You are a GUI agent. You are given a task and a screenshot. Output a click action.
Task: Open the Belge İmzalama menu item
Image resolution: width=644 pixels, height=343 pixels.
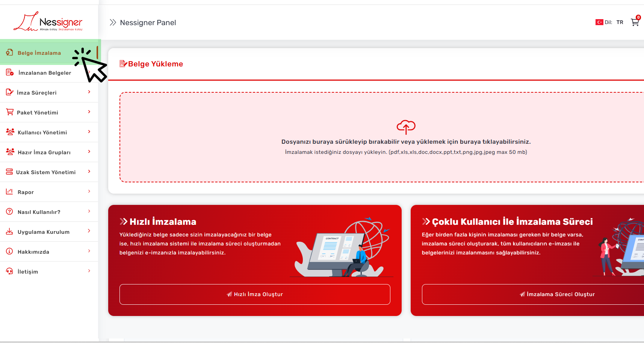pyautogui.click(x=39, y=53)
